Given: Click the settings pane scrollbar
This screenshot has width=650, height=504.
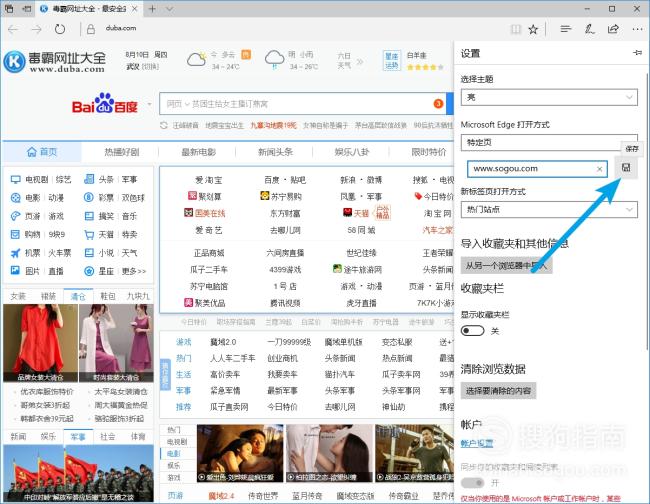Looking at the screenshot, I should click(x=647, y=211).
